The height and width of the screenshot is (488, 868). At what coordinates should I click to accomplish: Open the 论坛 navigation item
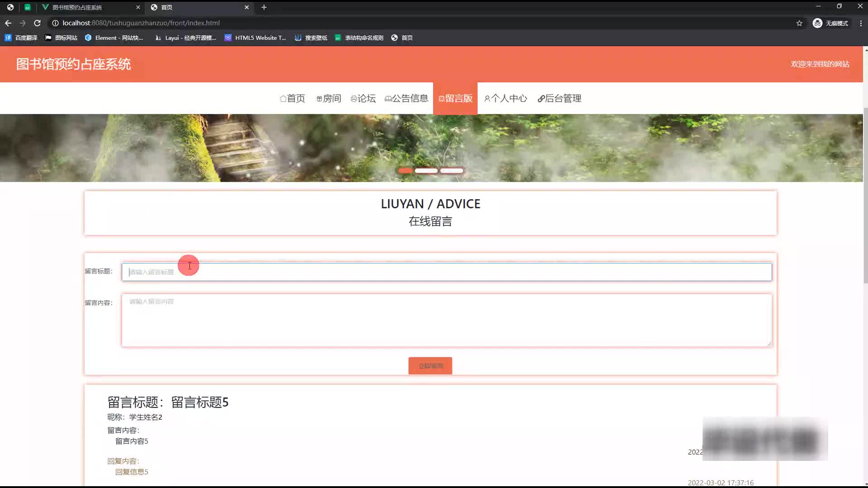click(x=363, y=99)
